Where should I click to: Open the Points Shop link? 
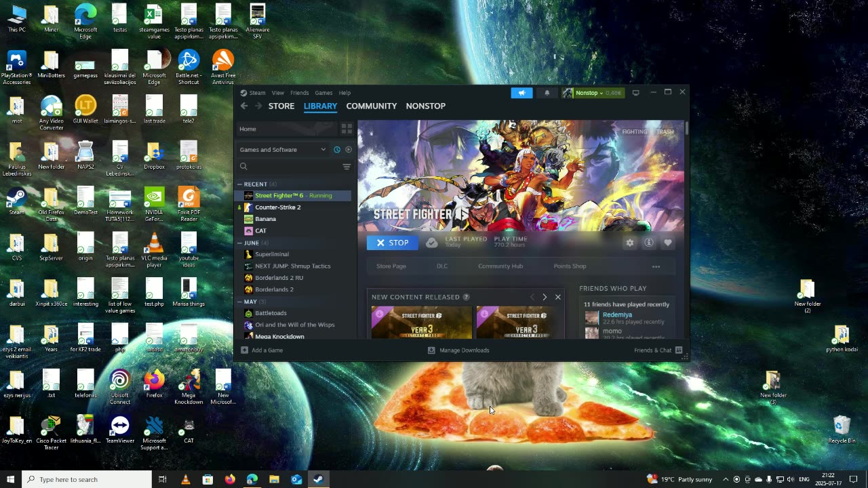click(x=570, y=266)
